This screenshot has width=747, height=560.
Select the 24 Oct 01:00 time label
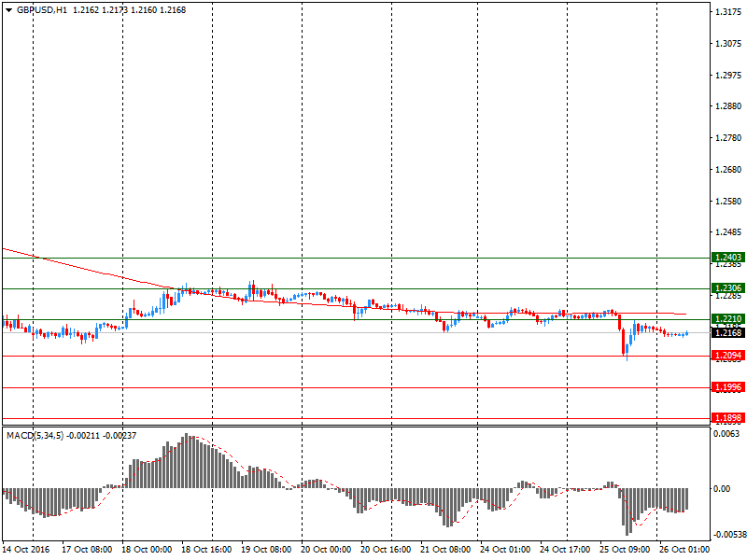point(505,550)
